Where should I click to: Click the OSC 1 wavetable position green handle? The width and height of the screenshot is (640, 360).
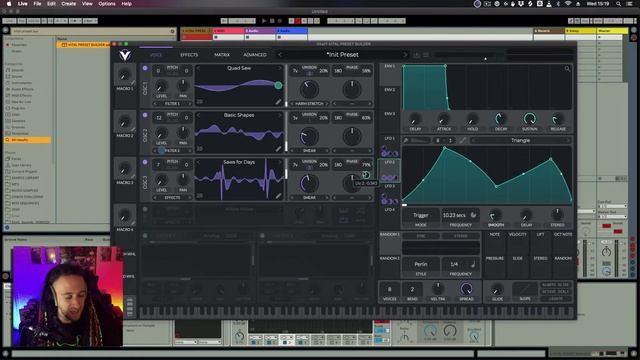(278, 85)
